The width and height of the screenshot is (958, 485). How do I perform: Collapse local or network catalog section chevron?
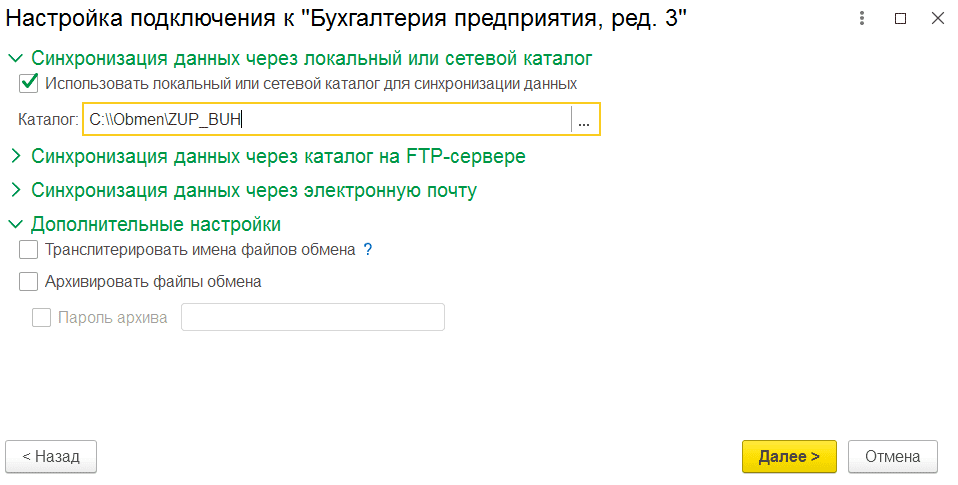coord(16,59)
